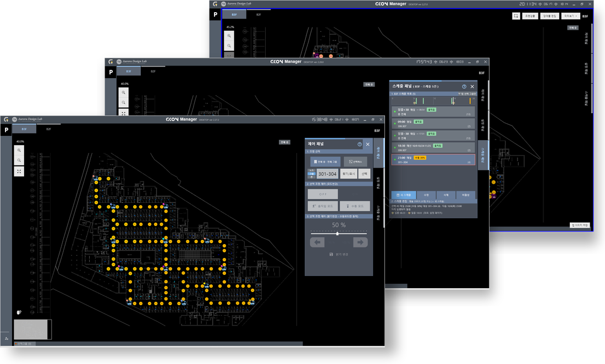Click the P parking icon in the front window
This screenshot has height=364, width=605.
pyautogui.click(x=6, y=130)
